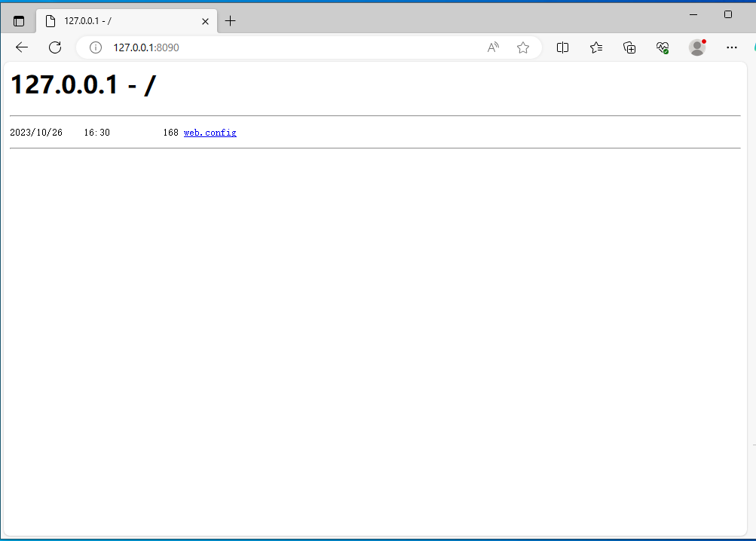Screen dimensions: 756x541
Task: Open the Read aloud feature
Action: tap(492, 47)
